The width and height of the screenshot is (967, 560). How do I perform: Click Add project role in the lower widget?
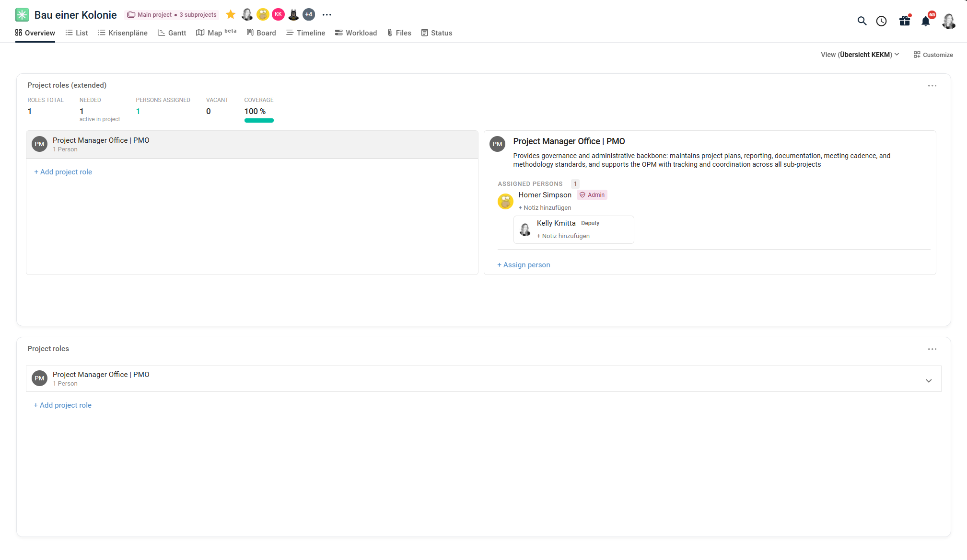point(62,405)
